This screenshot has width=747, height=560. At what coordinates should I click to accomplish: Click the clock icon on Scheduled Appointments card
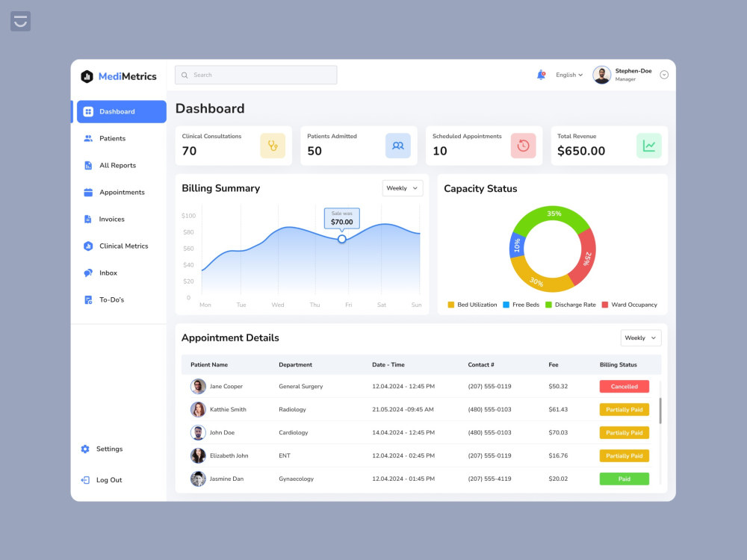523,146
